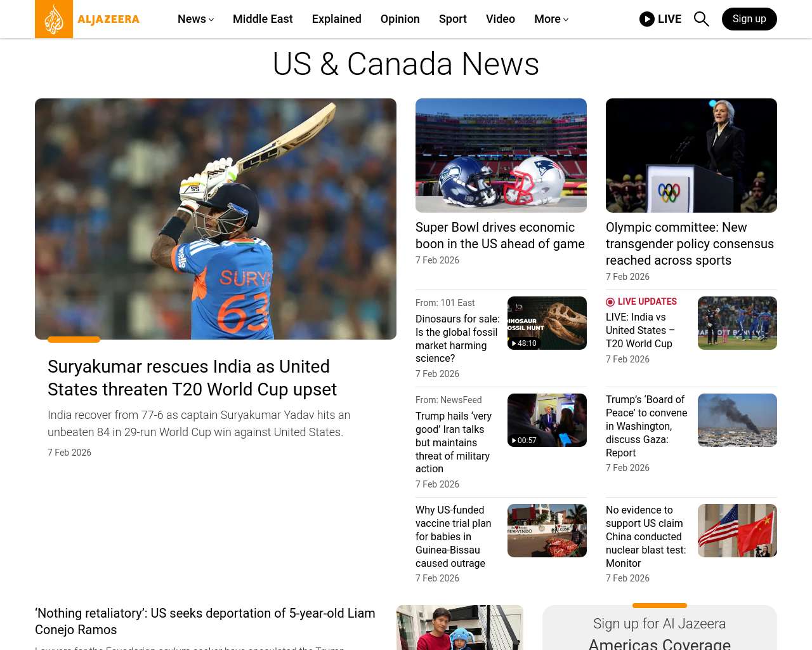Open the Guinea-Bissau vaccine trial story
The image size is (812, 650).
pos(453,536)
